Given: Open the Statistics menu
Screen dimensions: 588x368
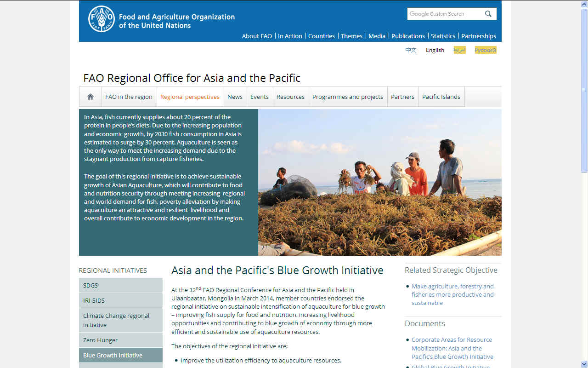Looking at the screenshot, I should [x=443, y=36].
